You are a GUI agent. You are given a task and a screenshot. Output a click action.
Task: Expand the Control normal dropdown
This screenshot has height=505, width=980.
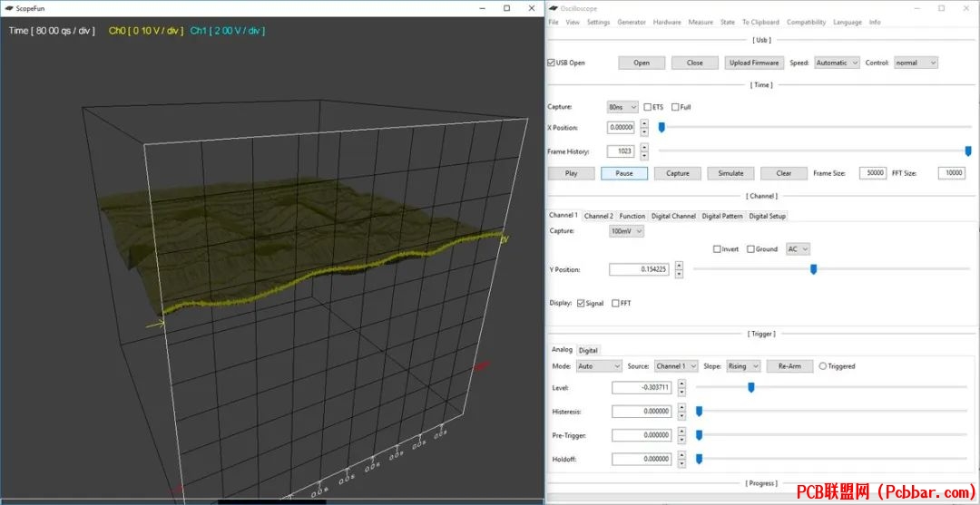tap(916, 63)
